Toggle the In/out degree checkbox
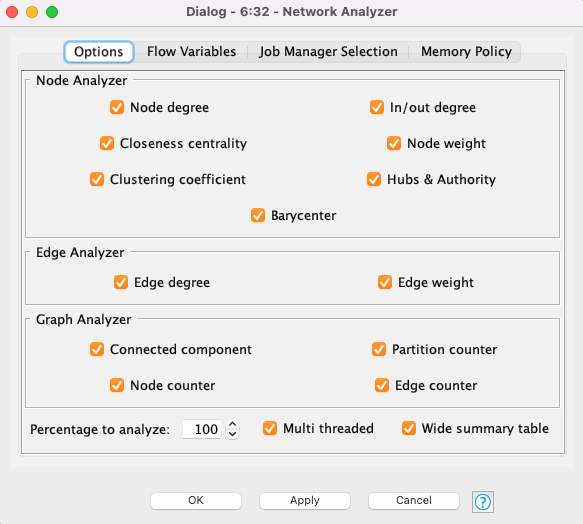The width and height of the screenshot is (583, 524). click(377, 107)
